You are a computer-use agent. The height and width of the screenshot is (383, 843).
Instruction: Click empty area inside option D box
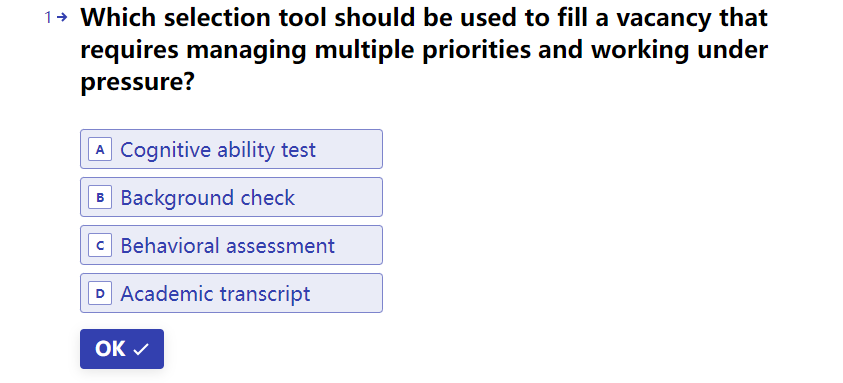click(x=347, y=294)
